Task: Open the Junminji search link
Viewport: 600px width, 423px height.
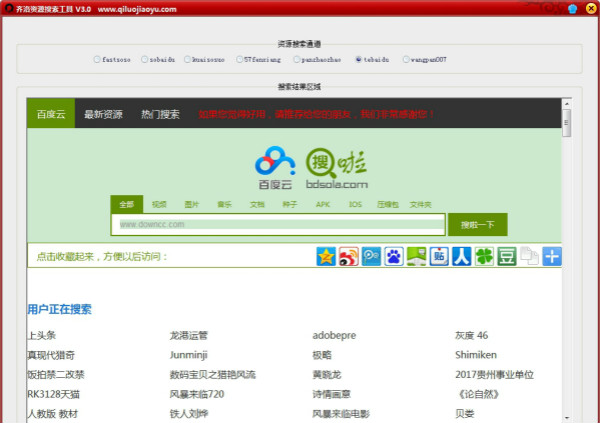Action: 189,355
